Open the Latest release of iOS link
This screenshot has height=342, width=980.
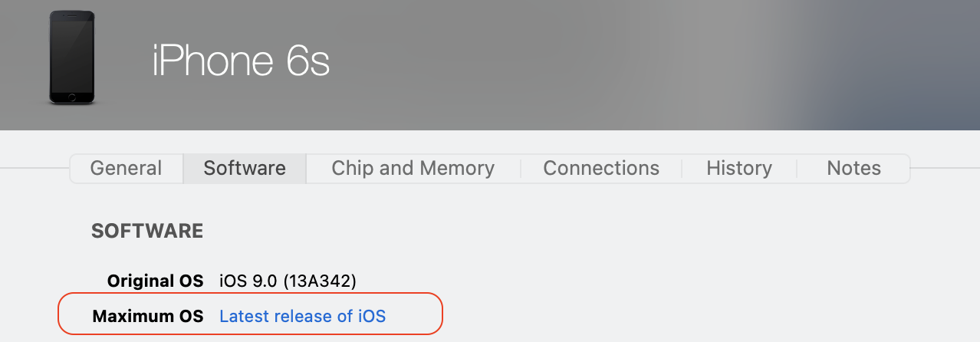[x=302, y=316]
